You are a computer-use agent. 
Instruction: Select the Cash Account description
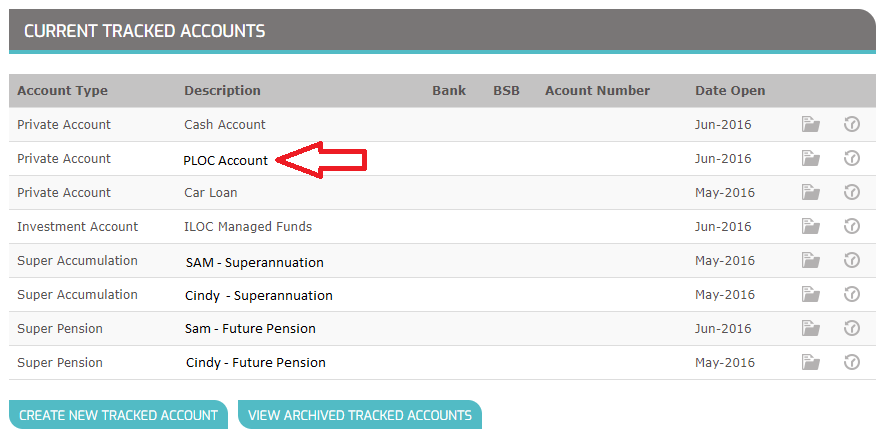[225, 124]
